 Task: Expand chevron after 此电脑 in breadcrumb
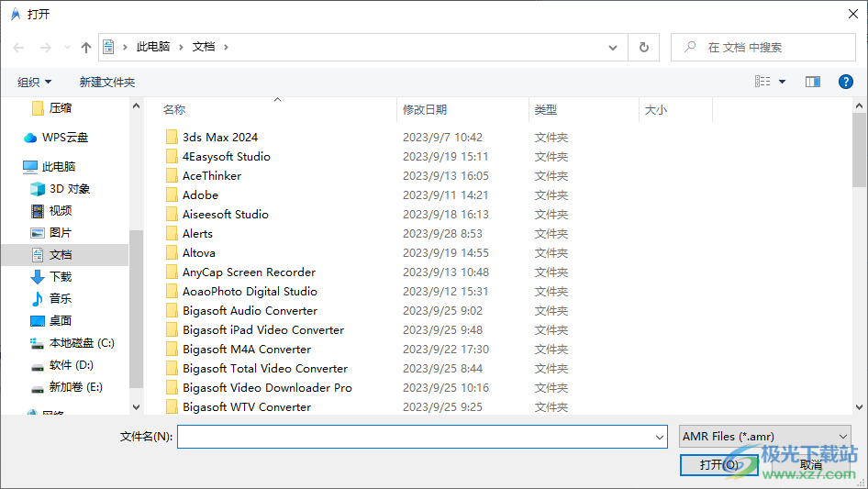(181, 47)
